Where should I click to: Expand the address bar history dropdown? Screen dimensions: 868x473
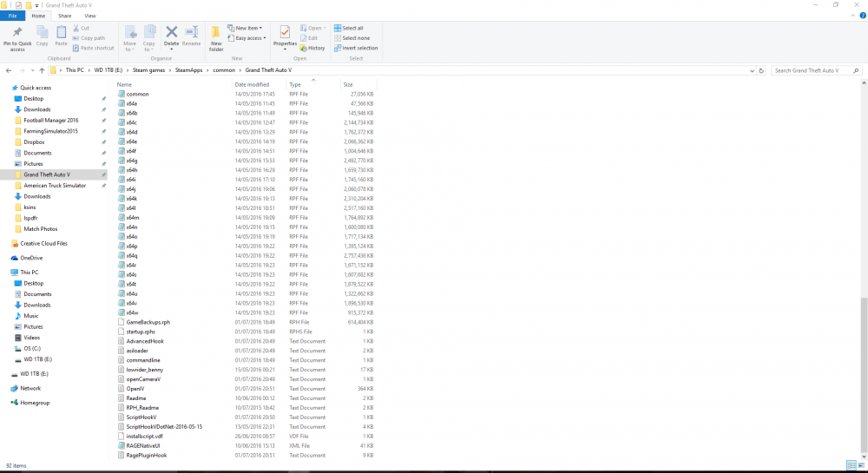click(752, 71)
